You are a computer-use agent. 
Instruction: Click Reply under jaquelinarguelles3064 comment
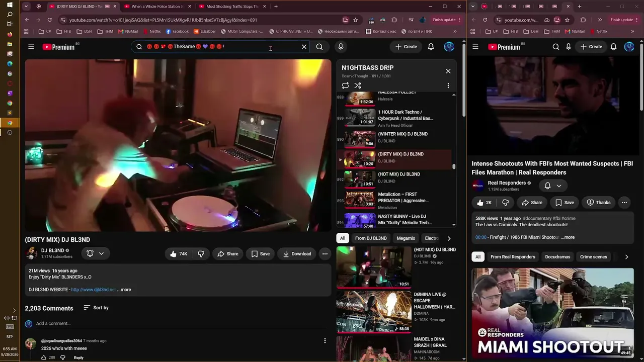[x=78, y=357]
